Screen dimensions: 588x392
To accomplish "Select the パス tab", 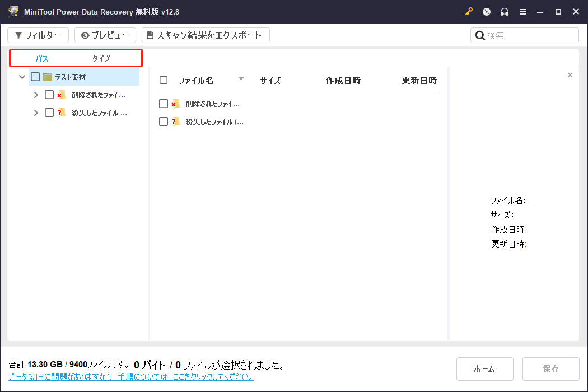I will tap(41, 58).
